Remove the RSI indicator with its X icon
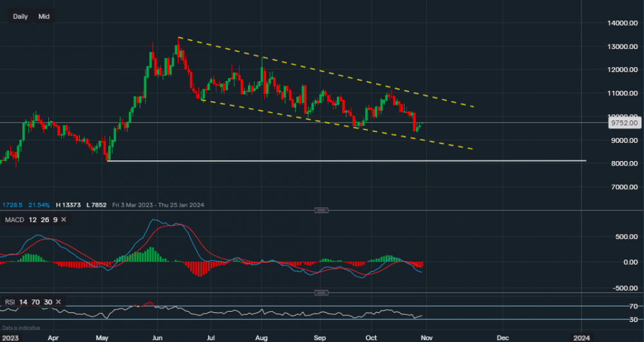This screenshot has height=342, width=644. pyautogui.click(x=59, y=301)
